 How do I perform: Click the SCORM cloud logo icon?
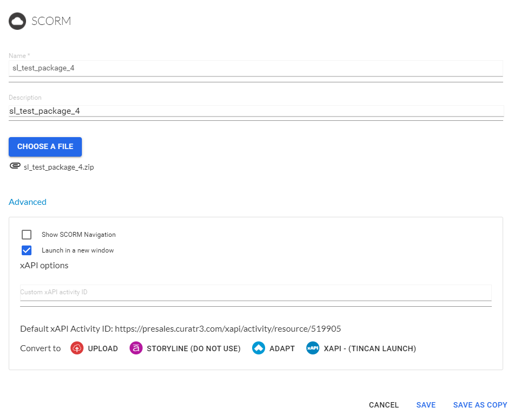pos(17,21)
